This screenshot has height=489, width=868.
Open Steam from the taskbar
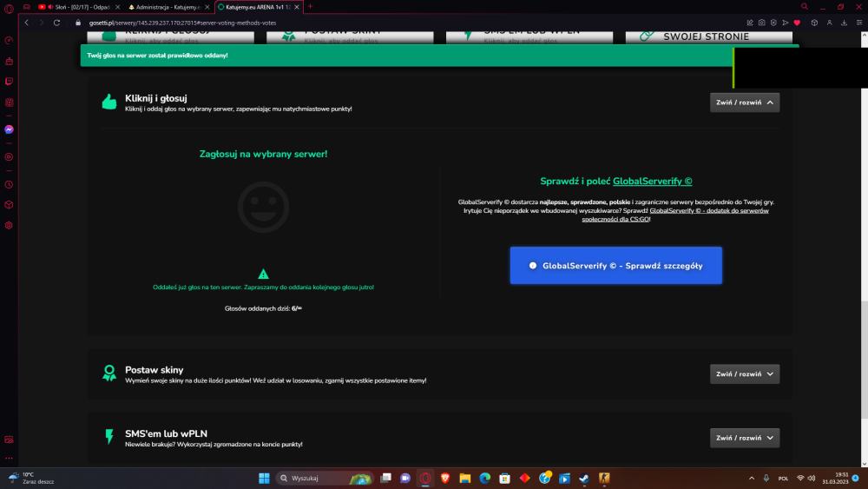(x=584, y=478)
